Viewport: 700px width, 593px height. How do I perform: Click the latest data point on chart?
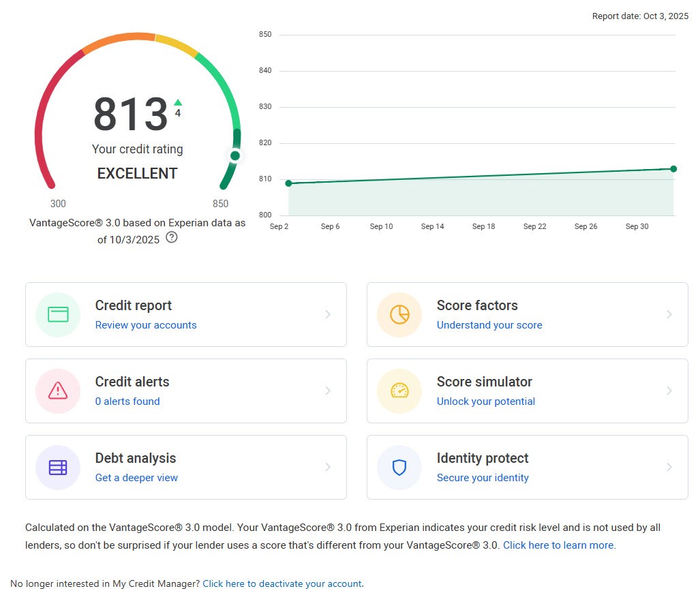pyautogui.click(x=673, y=168)
